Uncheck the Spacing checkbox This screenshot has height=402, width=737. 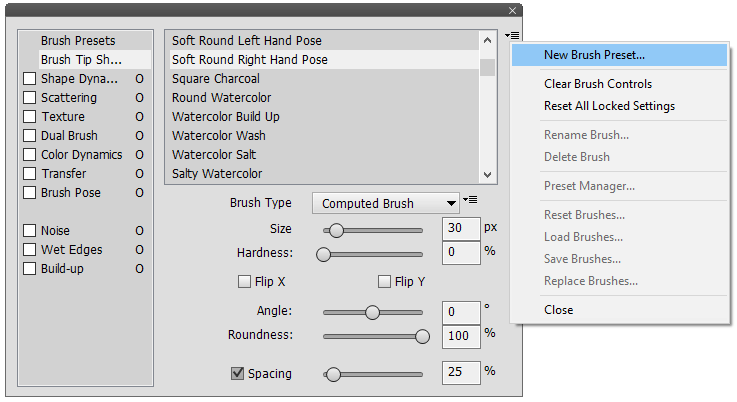[238, 373]
